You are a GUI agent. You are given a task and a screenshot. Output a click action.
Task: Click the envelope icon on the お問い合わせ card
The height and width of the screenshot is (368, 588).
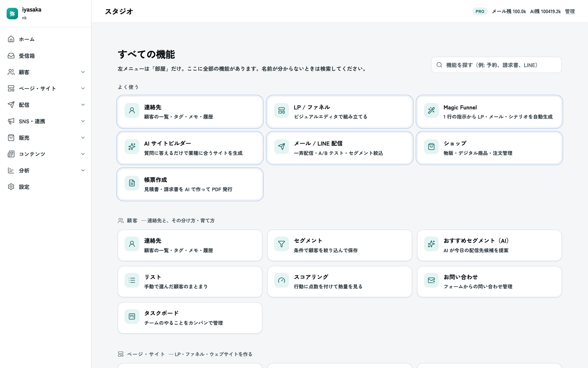(431, 280)
